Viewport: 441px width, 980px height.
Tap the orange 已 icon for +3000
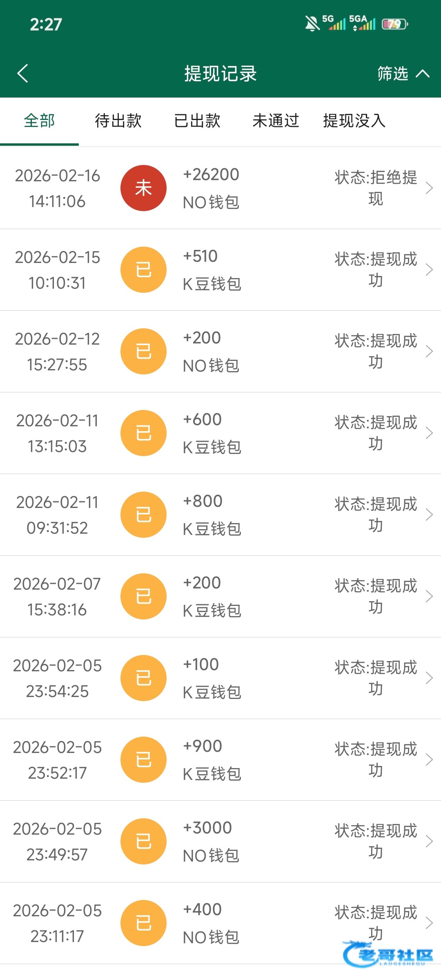click(x=143, y=841)
